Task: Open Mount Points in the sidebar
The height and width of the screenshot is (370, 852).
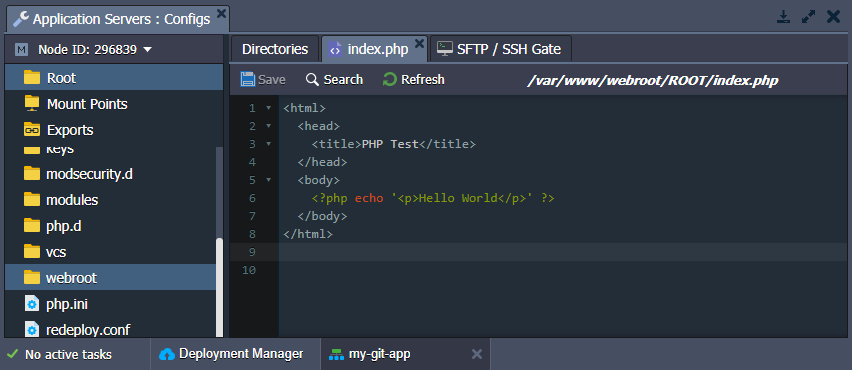Action: coord(114,104)
